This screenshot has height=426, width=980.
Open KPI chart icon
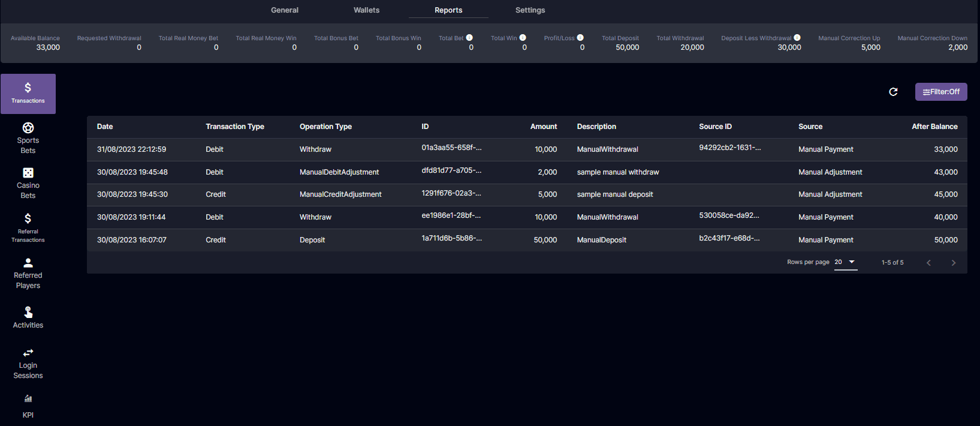[x=28, y=398]
